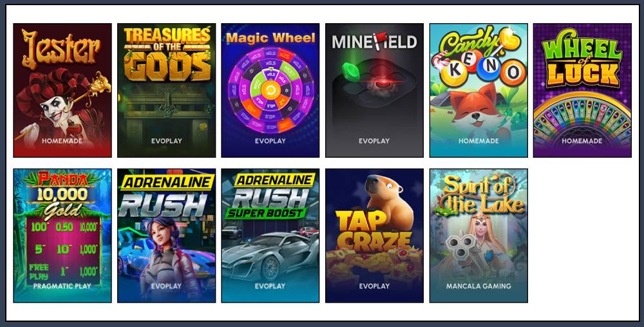The height and width of the screenshot is (327, 644).
Task: Launch Treasures of the Gods game
Action: pos(166,90)
